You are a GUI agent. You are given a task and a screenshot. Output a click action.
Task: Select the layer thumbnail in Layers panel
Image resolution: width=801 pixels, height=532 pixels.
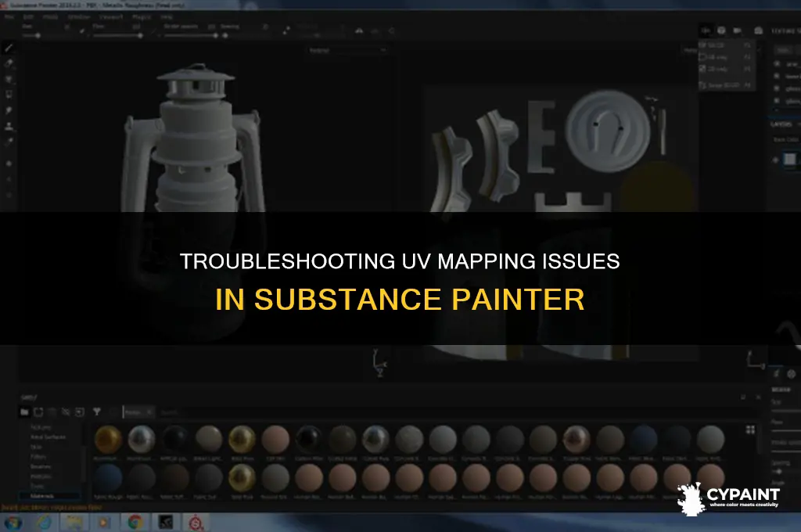790,160
